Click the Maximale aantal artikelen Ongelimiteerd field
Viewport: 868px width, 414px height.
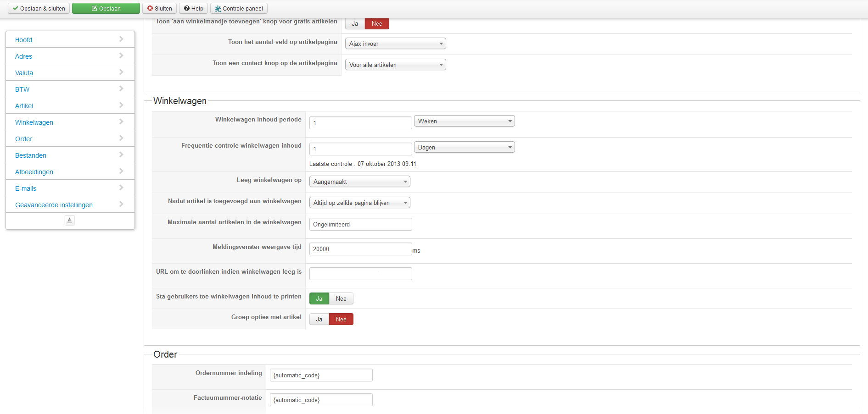(360, 224)
